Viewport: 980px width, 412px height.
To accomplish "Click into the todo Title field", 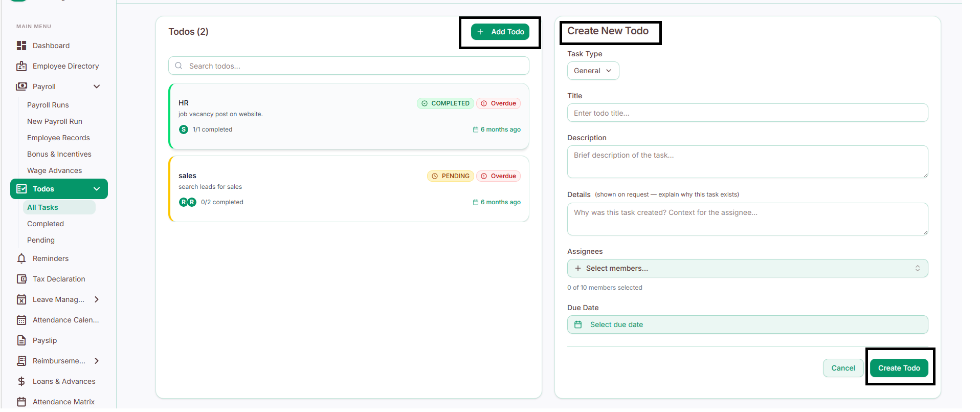I will click(747, 113).
